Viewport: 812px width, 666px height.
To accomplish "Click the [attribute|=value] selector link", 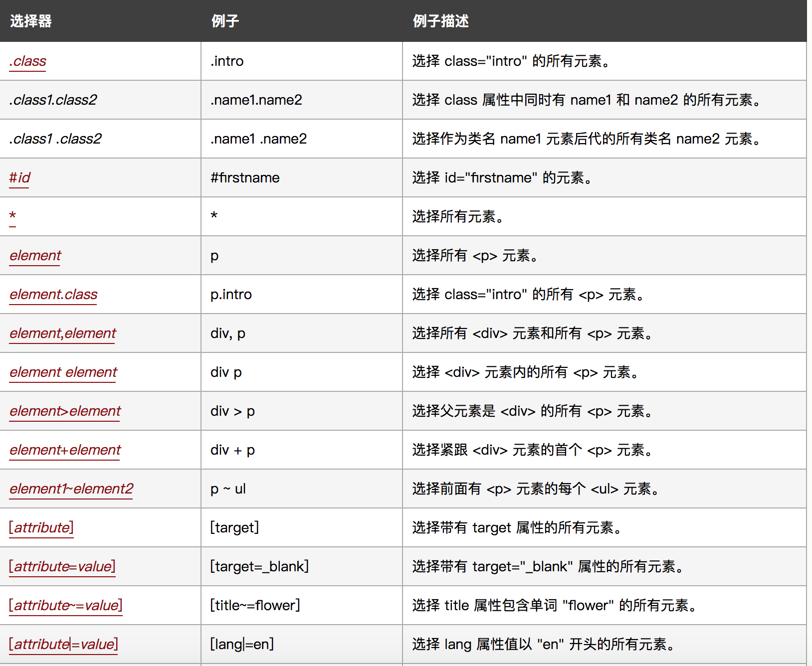I will (x=63, y=645).
